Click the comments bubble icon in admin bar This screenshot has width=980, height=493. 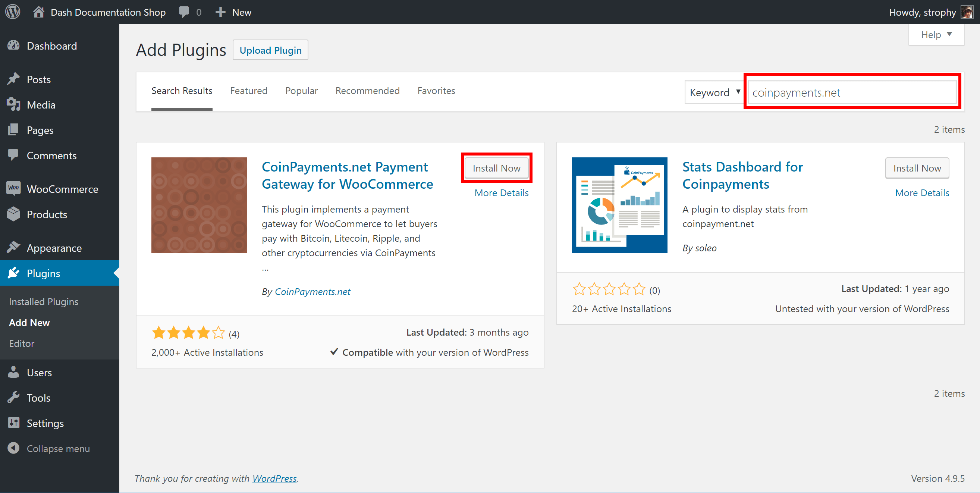click(184, 12)
